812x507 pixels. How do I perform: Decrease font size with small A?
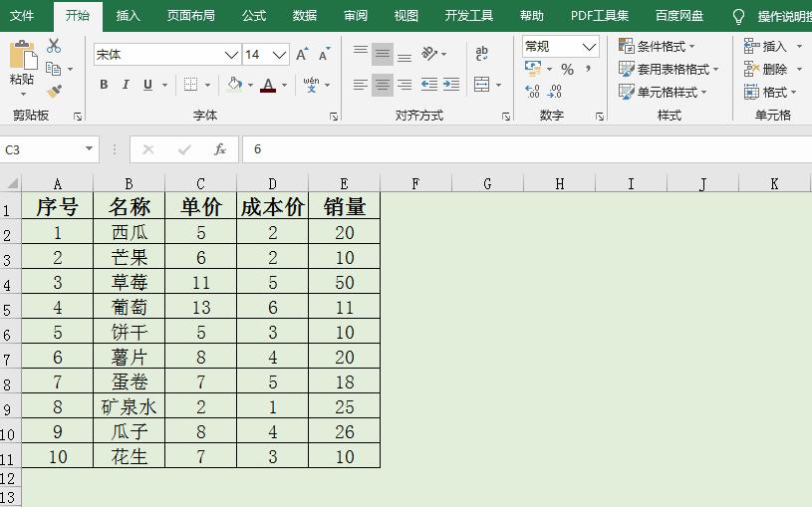coord(324,54)
